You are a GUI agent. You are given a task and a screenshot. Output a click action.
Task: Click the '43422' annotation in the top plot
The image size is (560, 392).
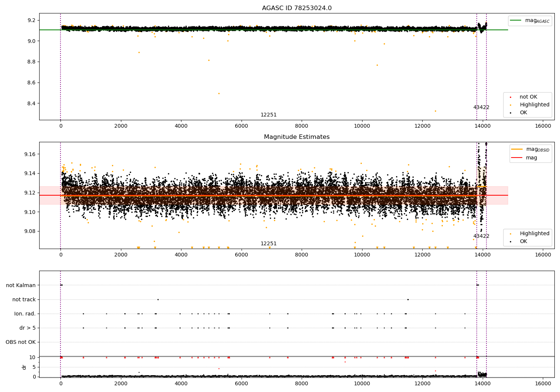481,107
